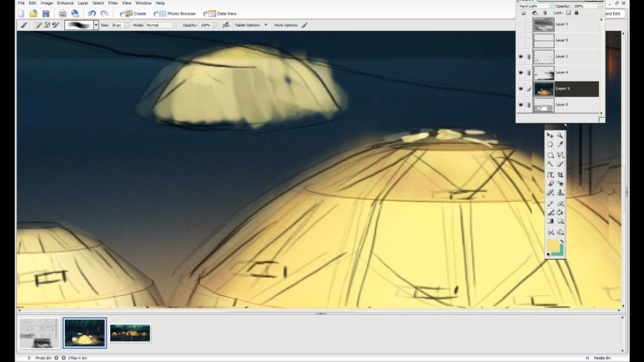Viewport: 644px width, 362px height.
Task: Click the Undo arrow icon
Action: [92, 14]
